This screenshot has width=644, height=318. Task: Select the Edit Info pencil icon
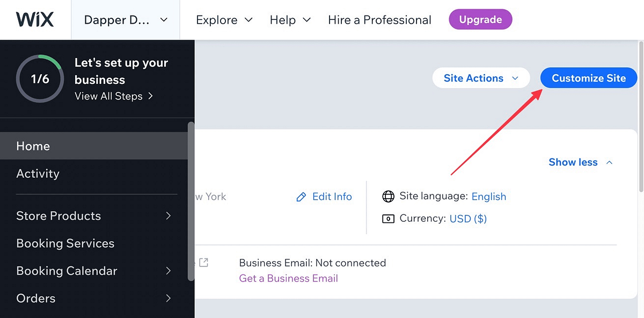302,197
